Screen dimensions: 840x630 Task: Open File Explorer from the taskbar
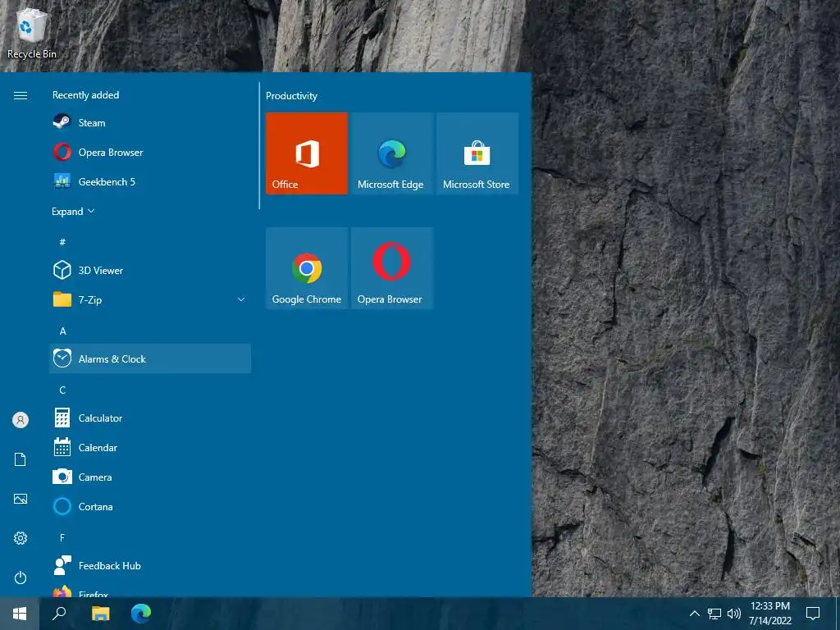pyautogui.click(x=100, y=614)
